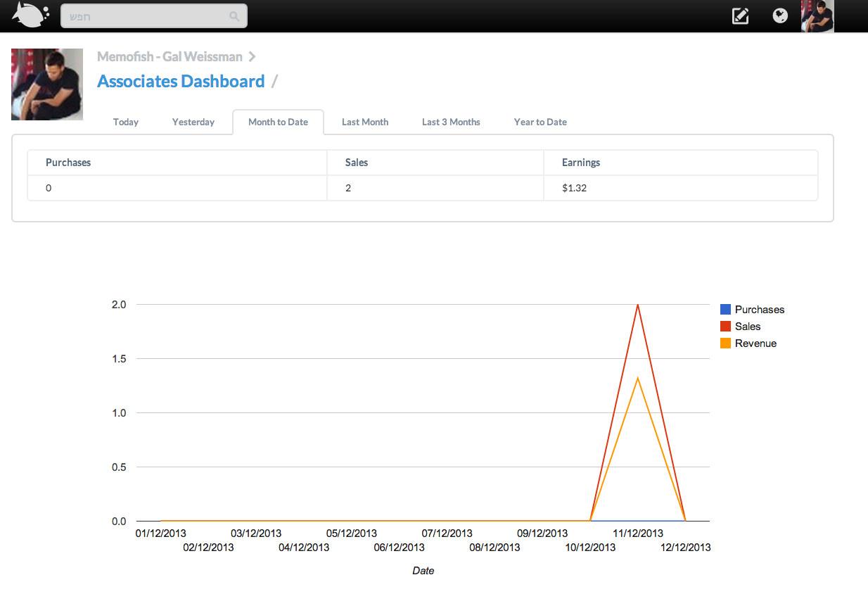The height and width of the screenshot is (594, 868).
Task: View the Year to Date tab
Action: 540,122
